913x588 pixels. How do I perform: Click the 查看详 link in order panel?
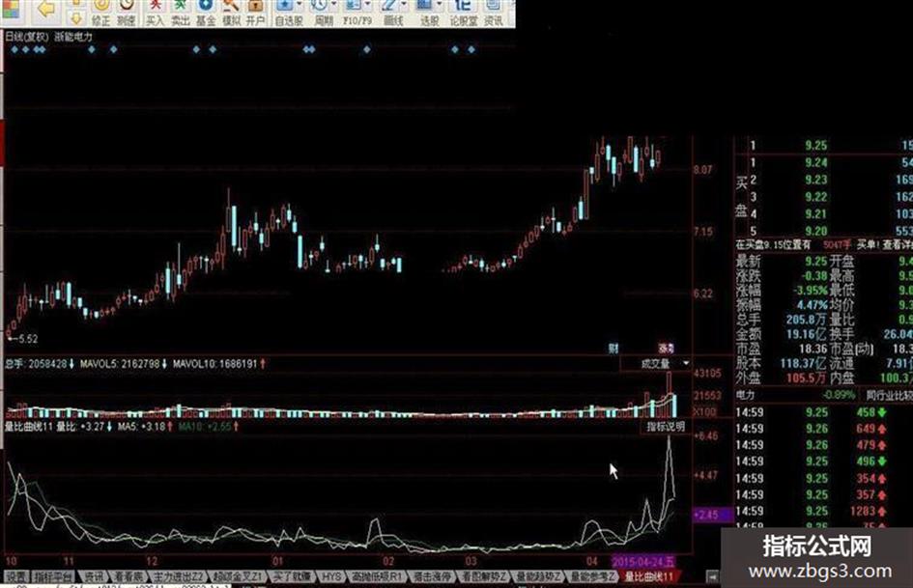click(x=898, y=245)
